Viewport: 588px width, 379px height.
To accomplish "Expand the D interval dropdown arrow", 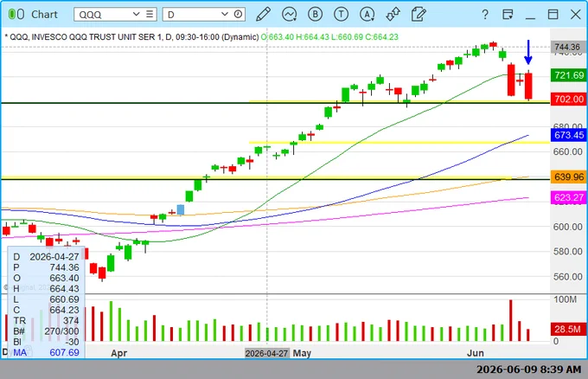I will pos(225,14).
